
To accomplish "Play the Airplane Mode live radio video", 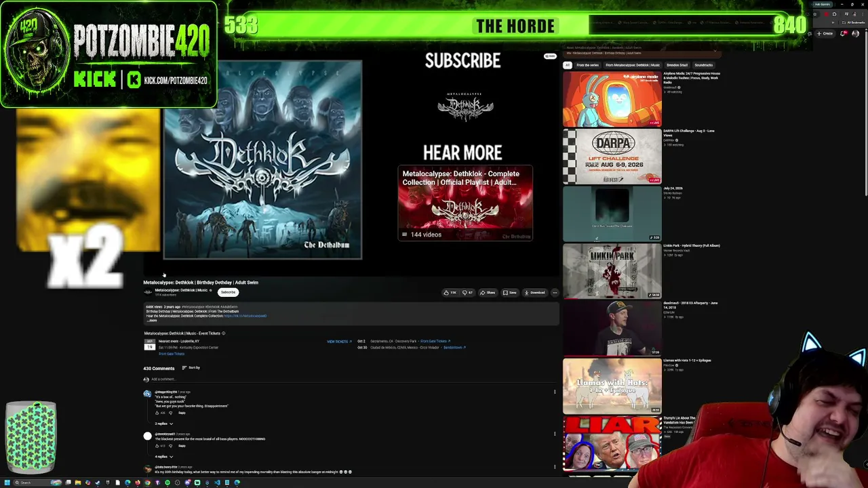I will 612,99.
